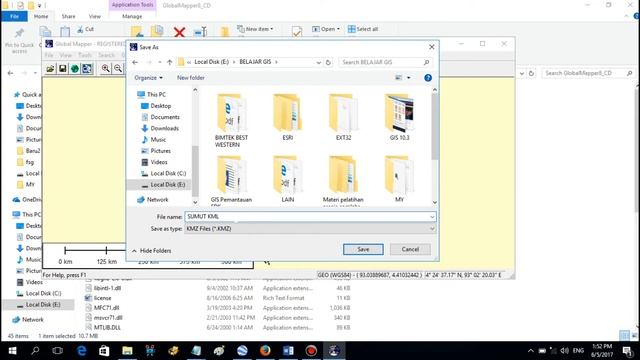The width and height of the screenshot is (640, 360).
Task: Click the Explorer Delete red X icon
Action: click(179, 32)
